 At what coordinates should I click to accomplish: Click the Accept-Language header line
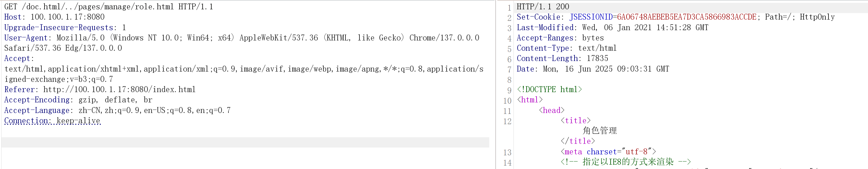click(x=117, y=110)
